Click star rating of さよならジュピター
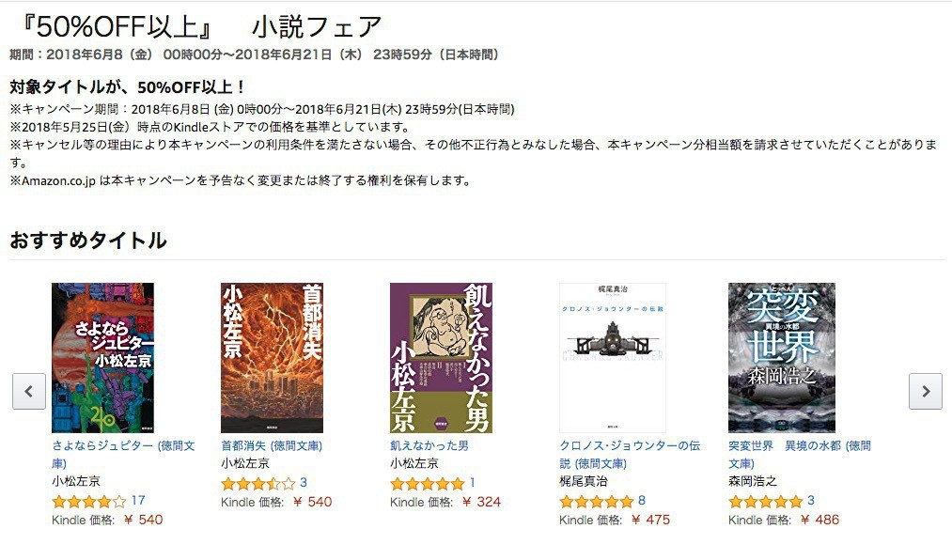952x560 pixels. point(89,501)
